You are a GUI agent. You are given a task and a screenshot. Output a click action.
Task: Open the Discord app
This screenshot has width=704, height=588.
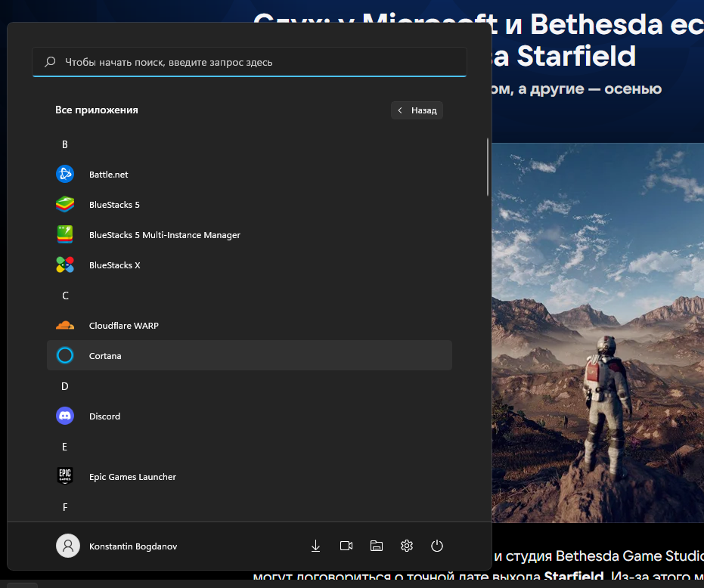(104, 416)
